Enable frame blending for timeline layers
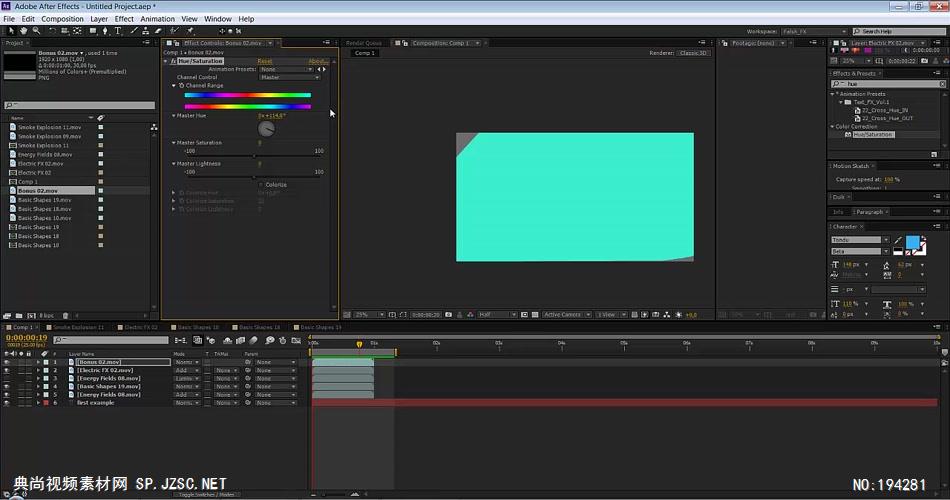Viewport: 950px width, 500px height. click(241, 341)
